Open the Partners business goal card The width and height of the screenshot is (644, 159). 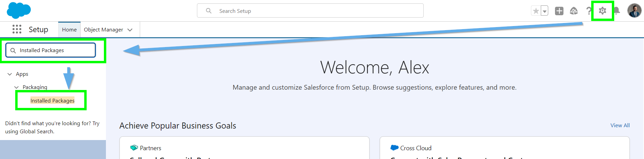[244, 148]
